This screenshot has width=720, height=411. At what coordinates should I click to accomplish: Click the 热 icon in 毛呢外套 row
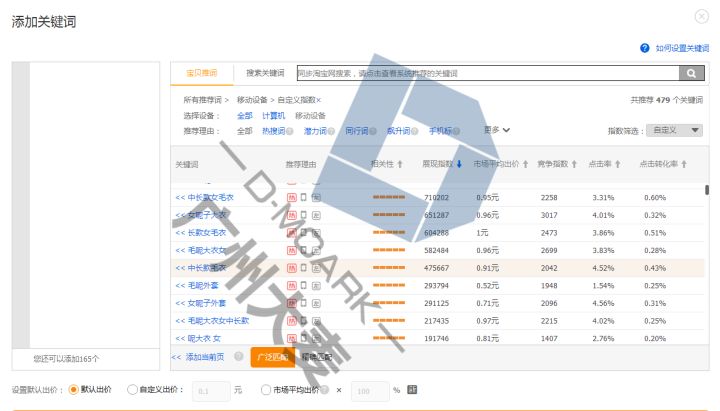point(292,286)
